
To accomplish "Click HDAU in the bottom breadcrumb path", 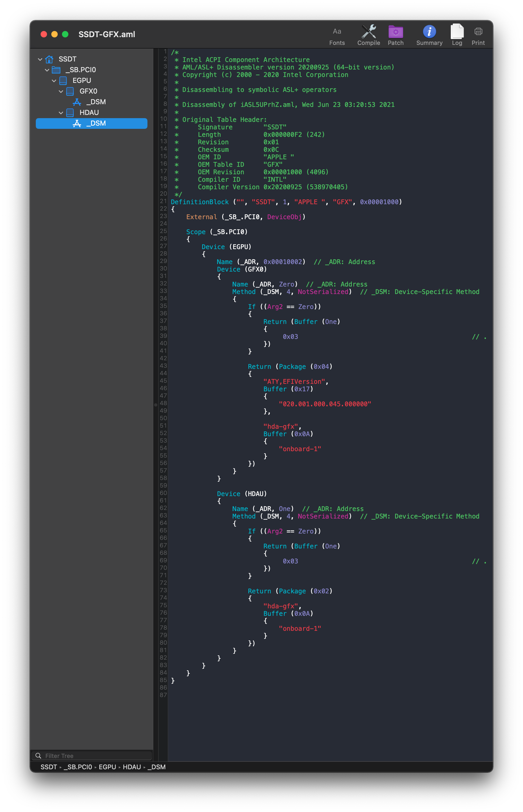I will tap(132, 767).
